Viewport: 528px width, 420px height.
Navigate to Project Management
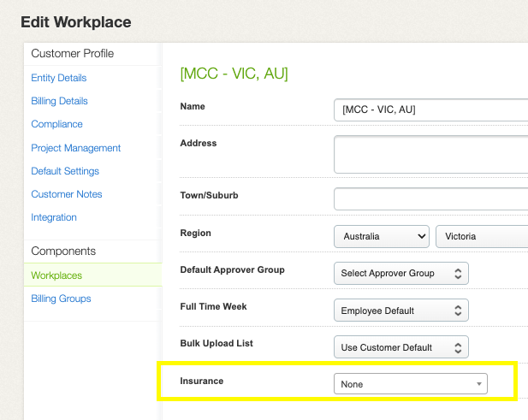pos(76,148)
